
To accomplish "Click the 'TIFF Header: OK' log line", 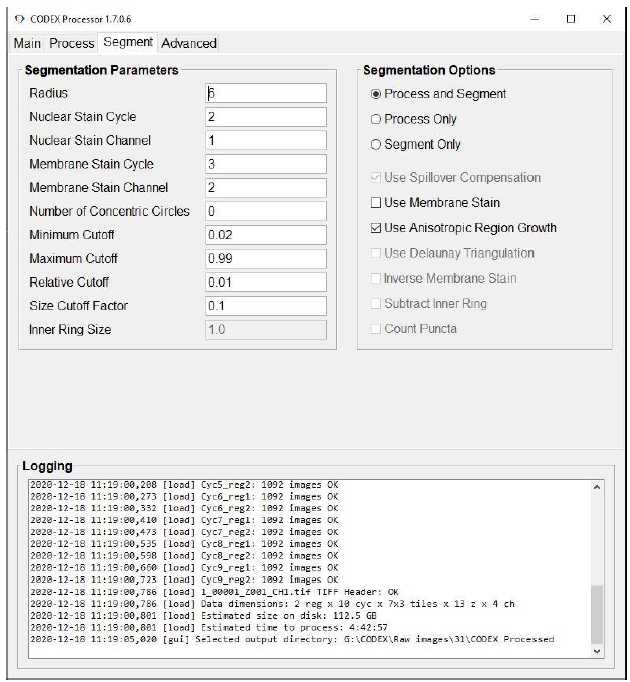I will [214, 592].
